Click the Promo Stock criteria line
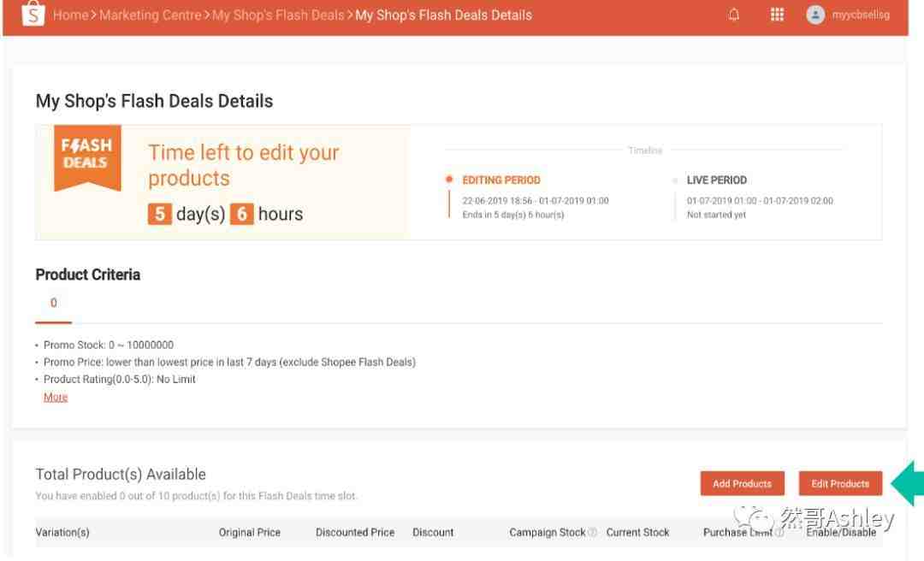 109,345
